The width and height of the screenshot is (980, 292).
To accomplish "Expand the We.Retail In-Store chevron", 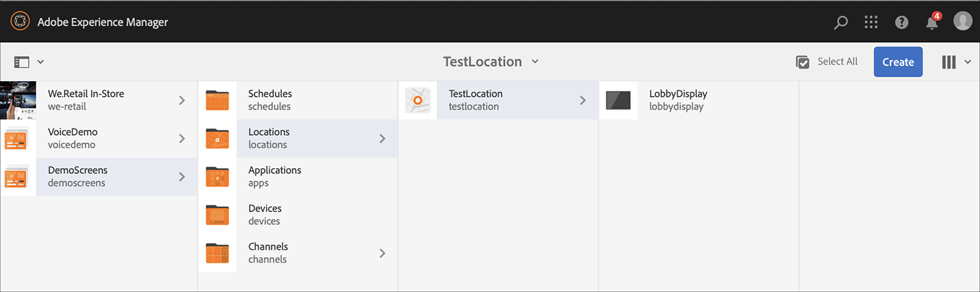I will click(x=182, y=100).
